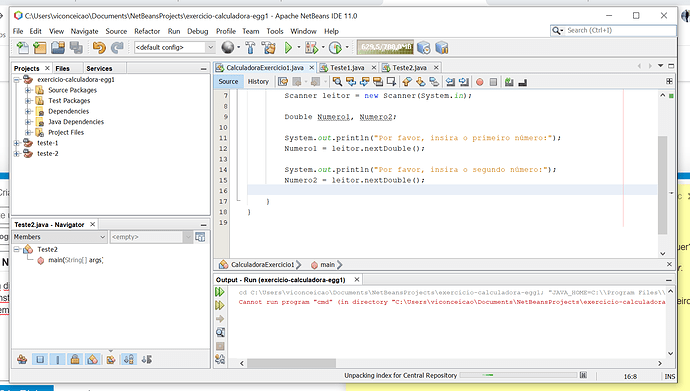Expand the Source Packages tree node
690x391 pixels.
pyautogui.click(x=28, y=90)
